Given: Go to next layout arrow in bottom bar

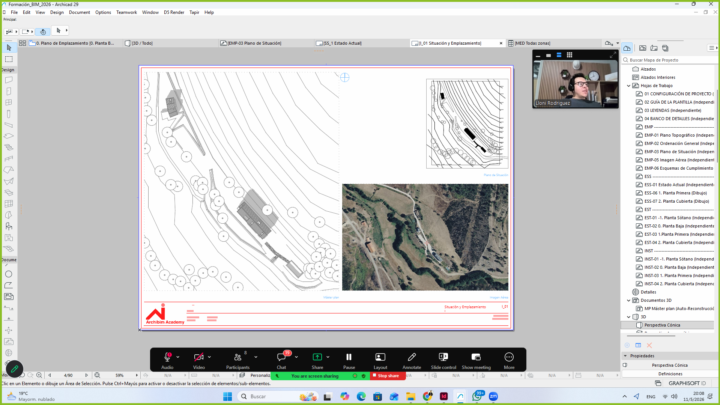Looking at the screenshot, I should [86, 375].
